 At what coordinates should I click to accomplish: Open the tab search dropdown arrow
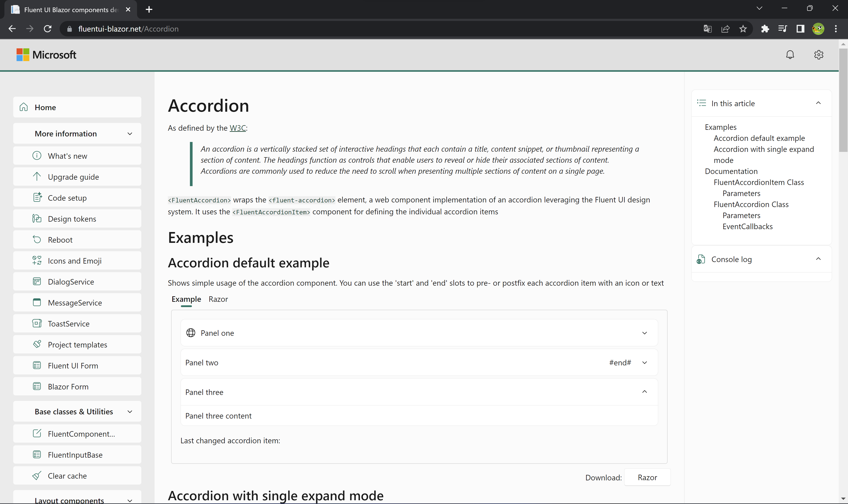pyautogui.click(x=759, y=8)
